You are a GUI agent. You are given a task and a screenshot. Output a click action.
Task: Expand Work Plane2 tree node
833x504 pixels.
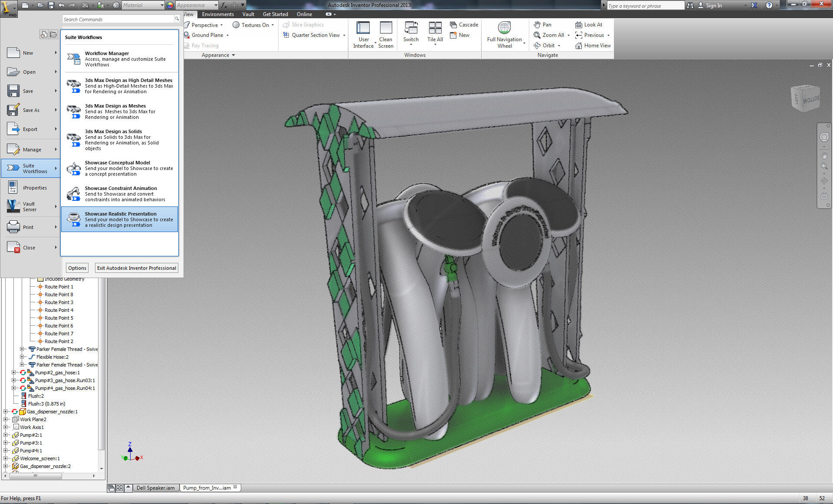(6, 419)
